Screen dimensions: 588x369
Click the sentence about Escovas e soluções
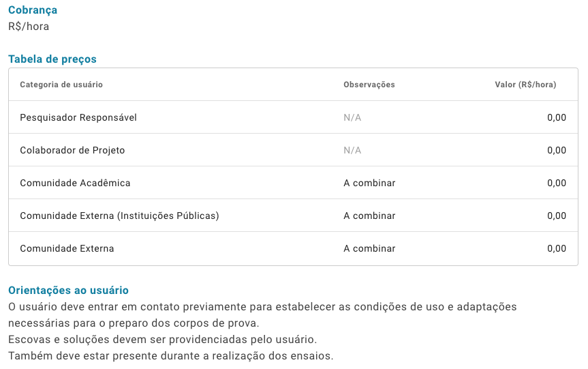tap(162, 340)
